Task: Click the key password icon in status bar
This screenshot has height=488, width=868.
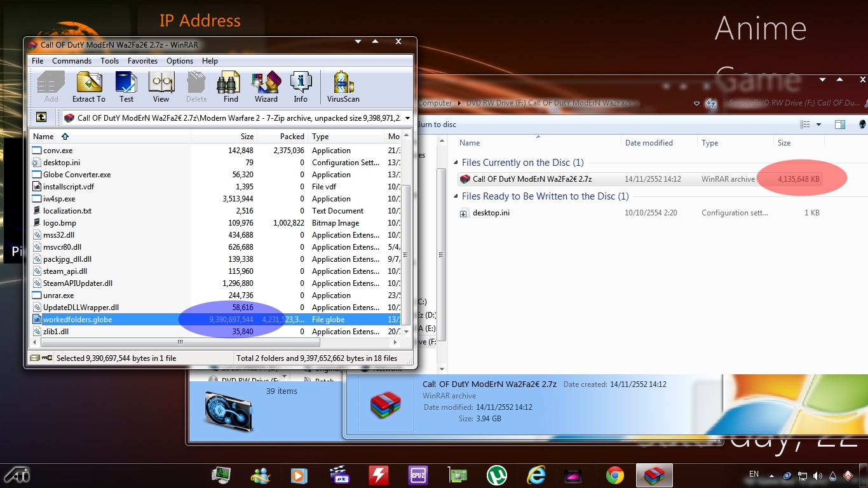Action: click(x=47, y=358)
